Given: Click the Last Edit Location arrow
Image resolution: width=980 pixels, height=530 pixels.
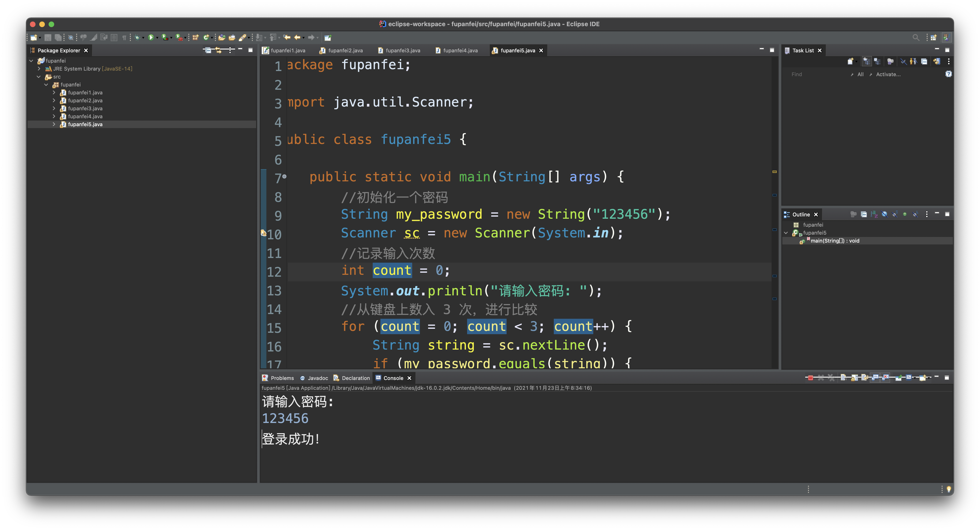Looking at the screenshot, I should 287,37.
